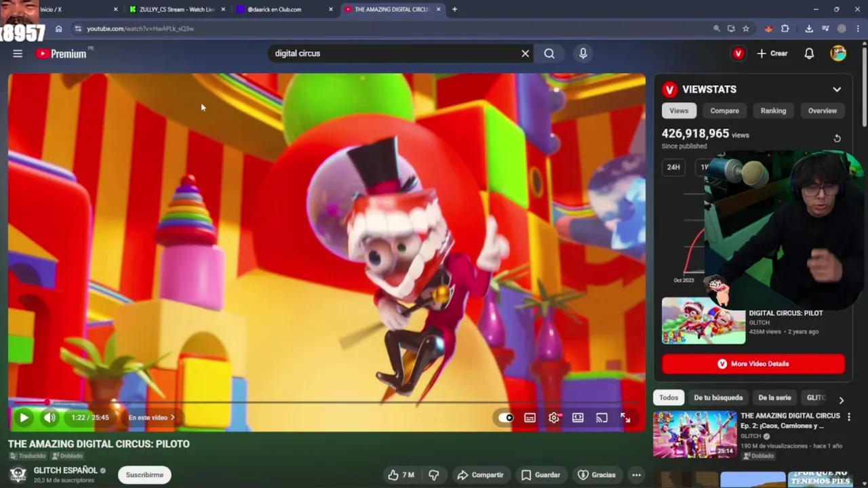The image size is (868, 488).
Task: Go to YouTube Premium home logo
Action: (62, 54)
